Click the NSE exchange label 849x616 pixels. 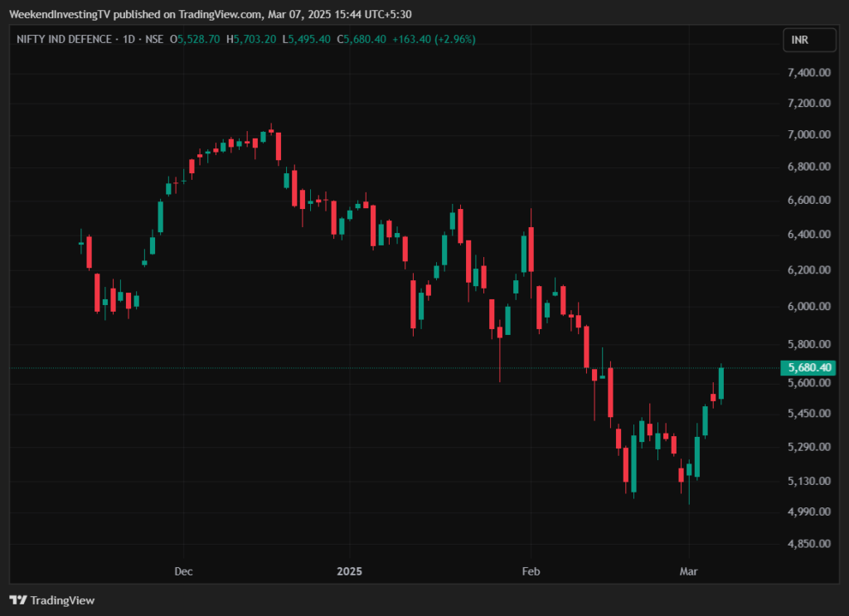pos(153,39)
